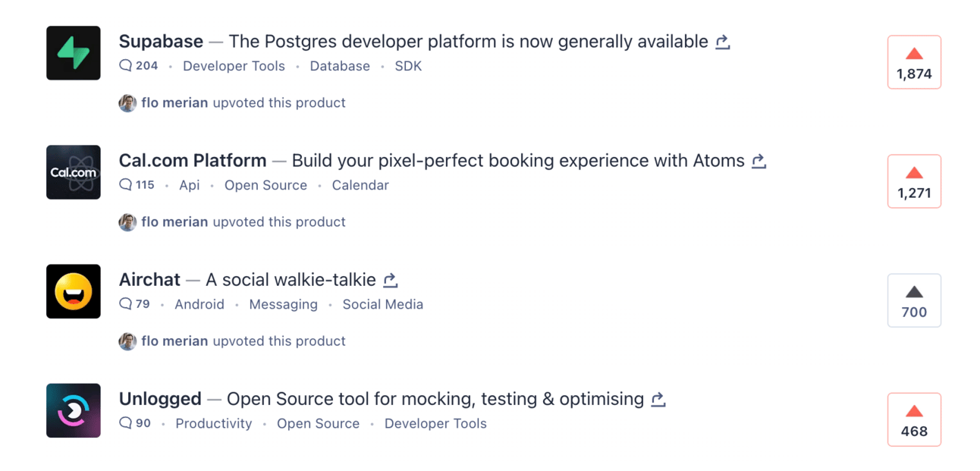This screenshot has height=471, width=980.
Task: Click the share arrow icon next to Cal.com Platform
Action: pyautogui.click(x=759, y=161)
